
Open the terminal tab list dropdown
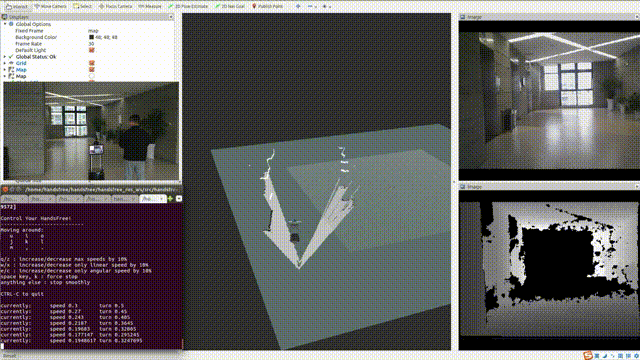(179, 199)
